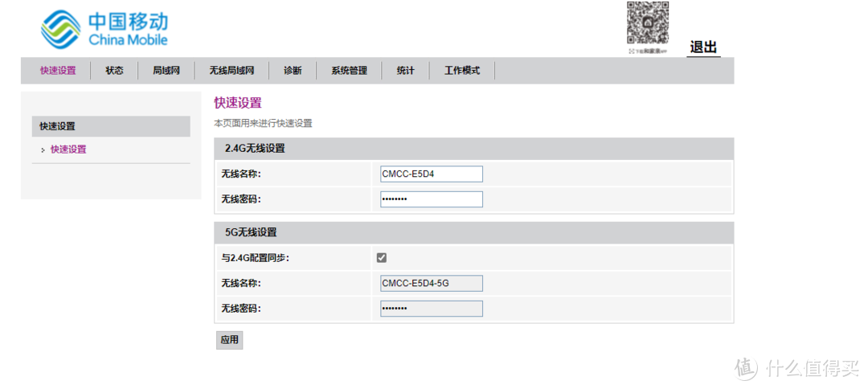The image size is (868, 389).
Task: Focus the 2.4G 无线密码 field
Action: point(432,199)
